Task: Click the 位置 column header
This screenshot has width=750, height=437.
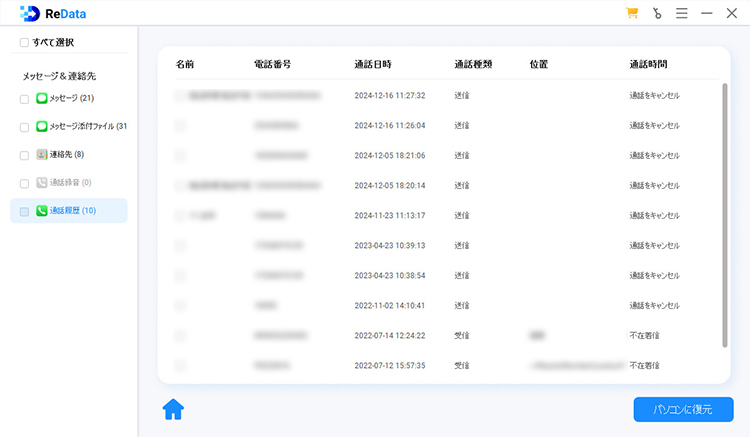Action: [539, 64]
